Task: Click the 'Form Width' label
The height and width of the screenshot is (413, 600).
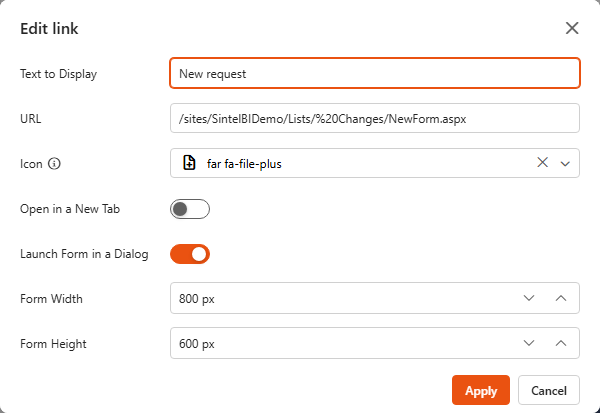Action: coord(51,299)
